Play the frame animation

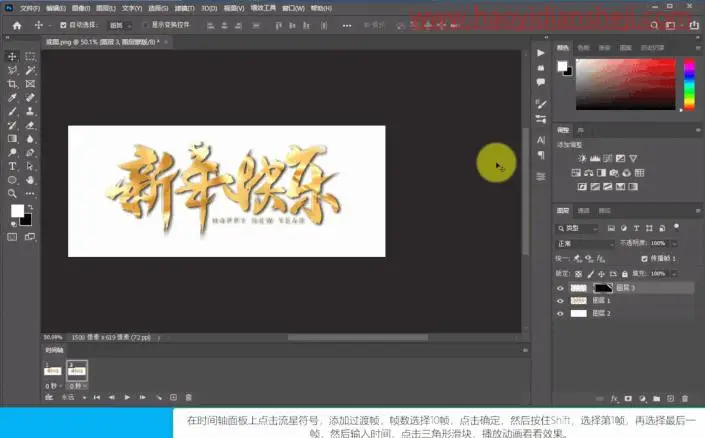(x=127, y=398)
